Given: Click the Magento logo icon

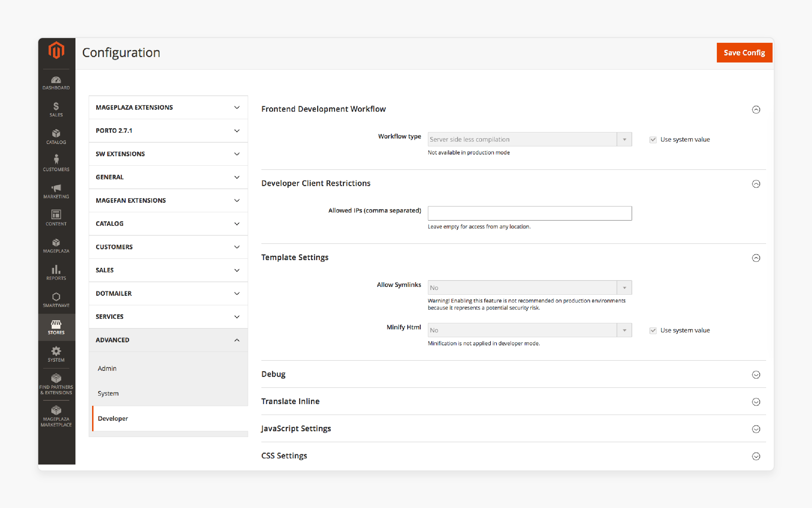Looking at the screenshot, I should point(56,51).
